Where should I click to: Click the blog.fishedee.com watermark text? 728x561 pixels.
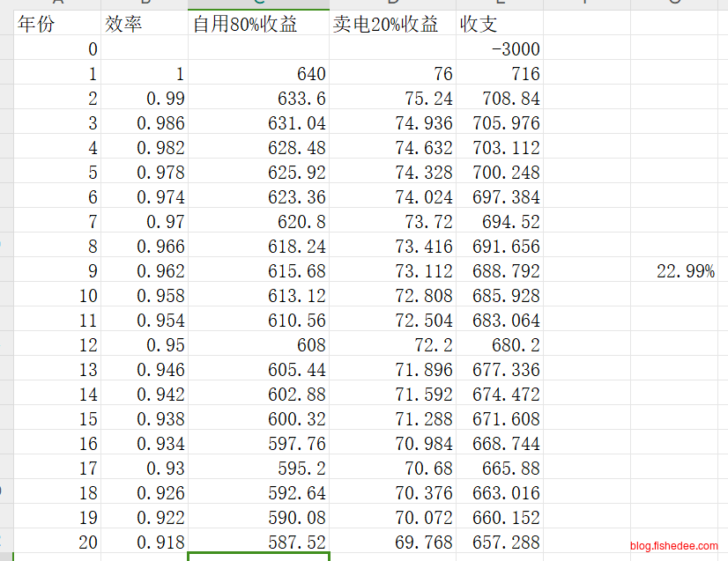coord(674,546)
